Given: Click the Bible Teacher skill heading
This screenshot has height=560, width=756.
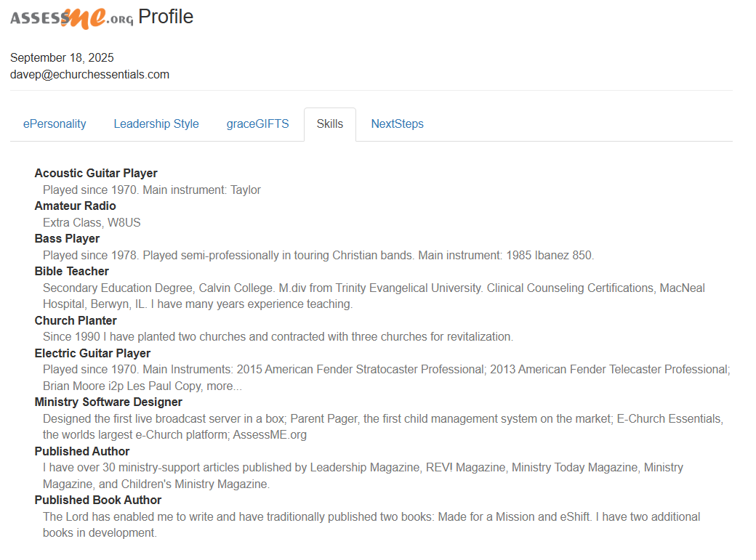Looking at the screenshot, I should pyautogui.click(x=71, y=272).
